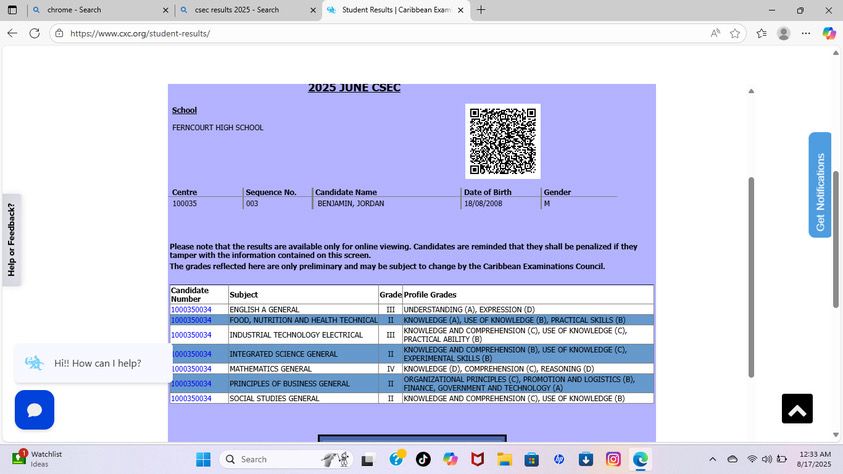Viewport: 843px width, 474px height.
Task: Open TikTok from the taskbar
Action: (x=423, y=459)
